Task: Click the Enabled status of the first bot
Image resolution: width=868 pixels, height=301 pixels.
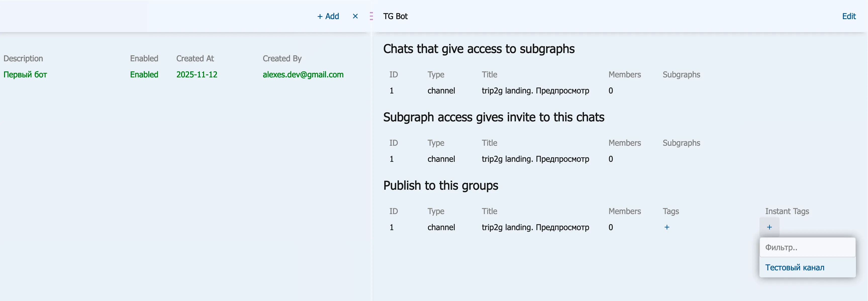Action: pos(144,74)
